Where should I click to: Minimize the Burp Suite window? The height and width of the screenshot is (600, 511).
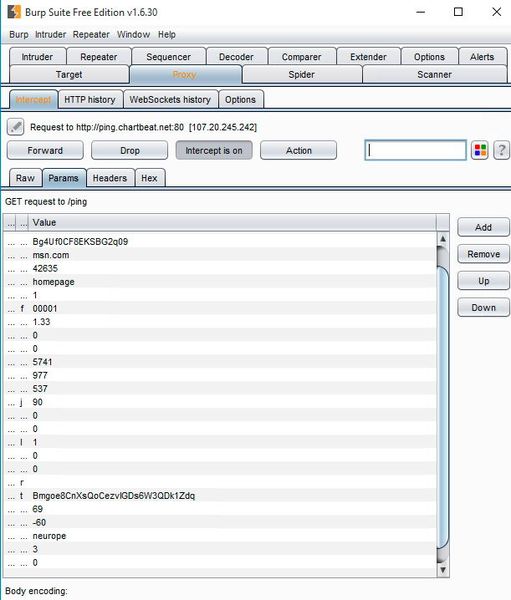tap(421, 12)
